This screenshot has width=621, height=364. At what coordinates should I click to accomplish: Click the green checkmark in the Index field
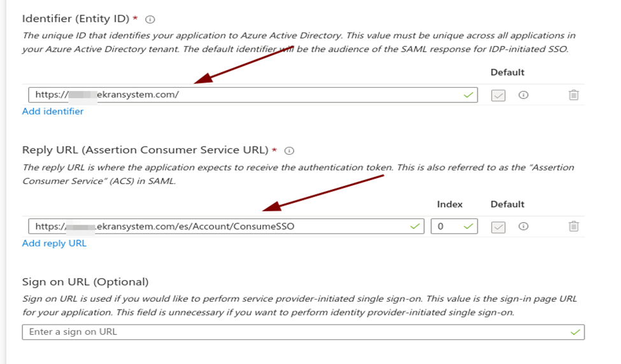coord(469,226)
